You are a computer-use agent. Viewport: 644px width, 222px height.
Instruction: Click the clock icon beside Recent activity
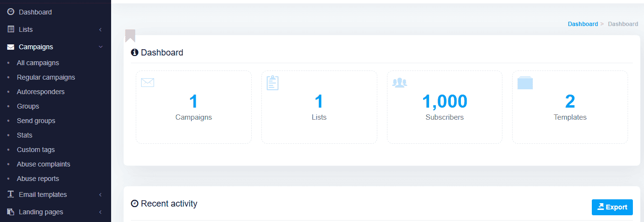(135, 204)
